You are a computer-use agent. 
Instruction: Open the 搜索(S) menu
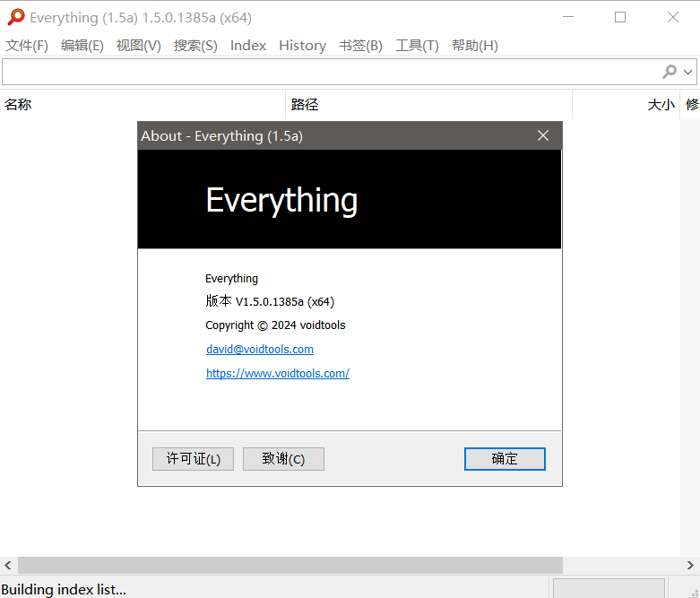pos(195,46)
